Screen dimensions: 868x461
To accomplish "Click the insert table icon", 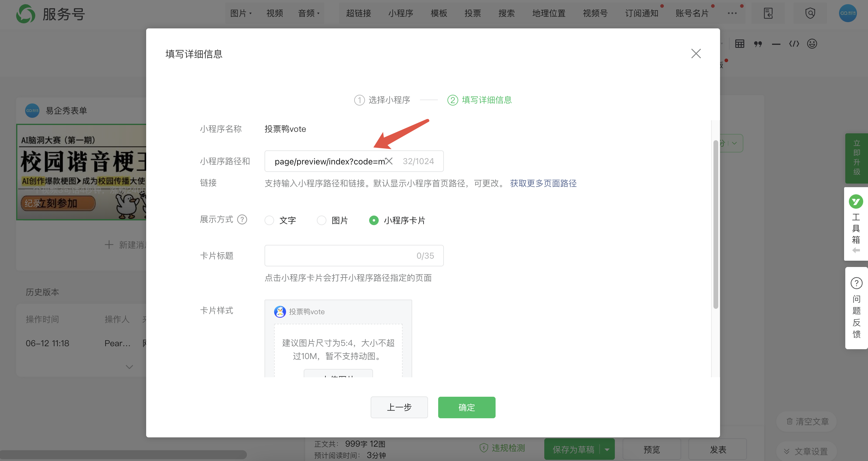I will (739, 44).
